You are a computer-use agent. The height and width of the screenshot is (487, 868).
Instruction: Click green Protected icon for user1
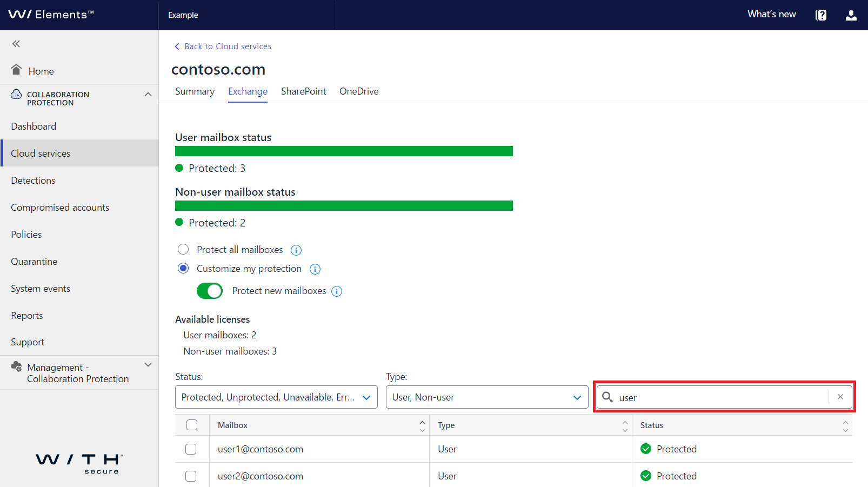click(646, 449)
